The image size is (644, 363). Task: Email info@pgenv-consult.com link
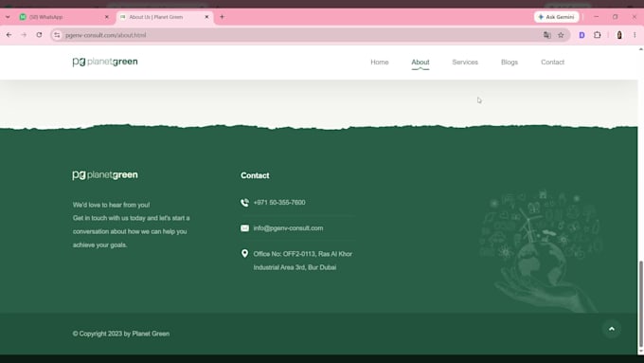coord(288,228)
